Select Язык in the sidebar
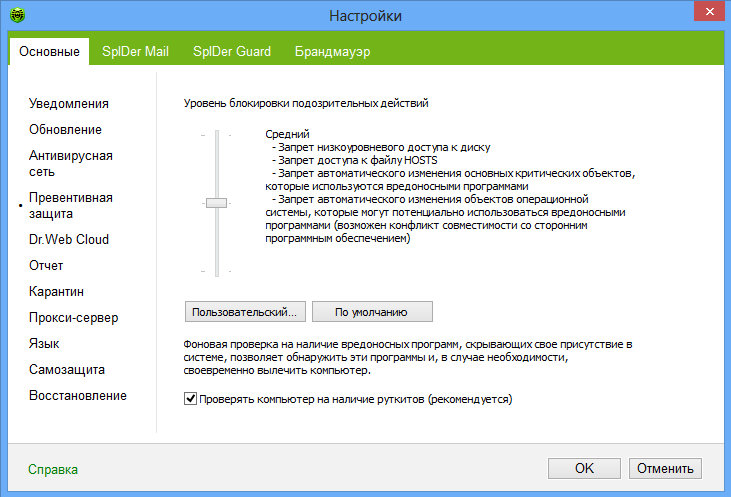 (44, 344)
